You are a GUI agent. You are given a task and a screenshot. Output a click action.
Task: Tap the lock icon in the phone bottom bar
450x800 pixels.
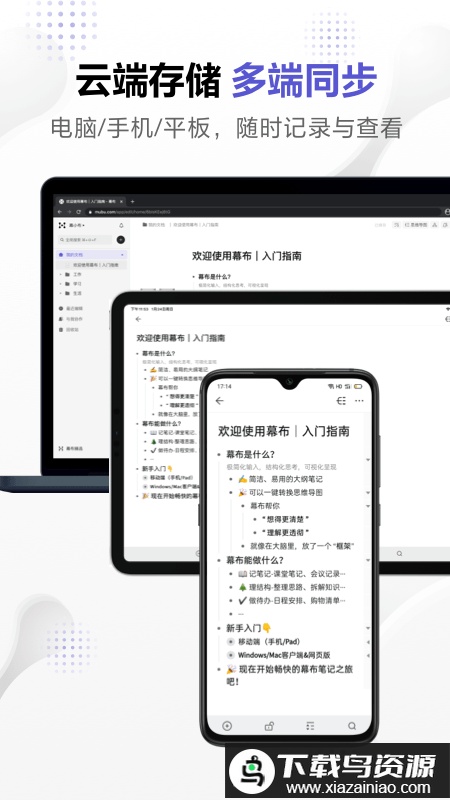tap(269, 726)
